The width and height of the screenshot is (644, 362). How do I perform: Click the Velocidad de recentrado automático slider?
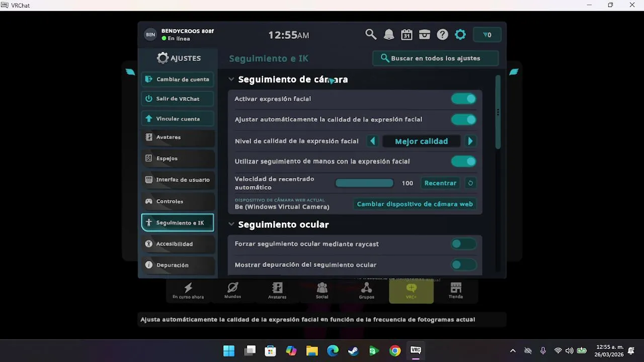364,183
